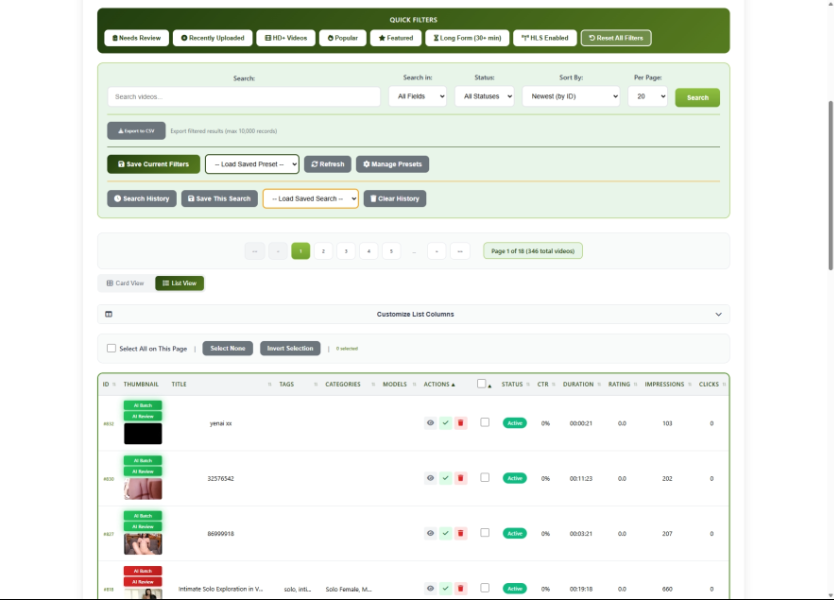Click the eye icon in the 32576542 row
This screenshot has width=834, height=600.
431,478
